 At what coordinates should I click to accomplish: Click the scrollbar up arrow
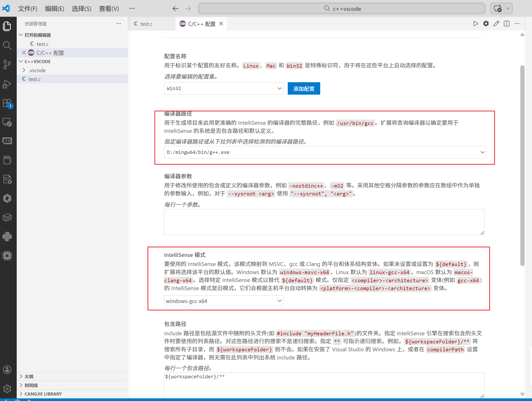click(522, 35)
